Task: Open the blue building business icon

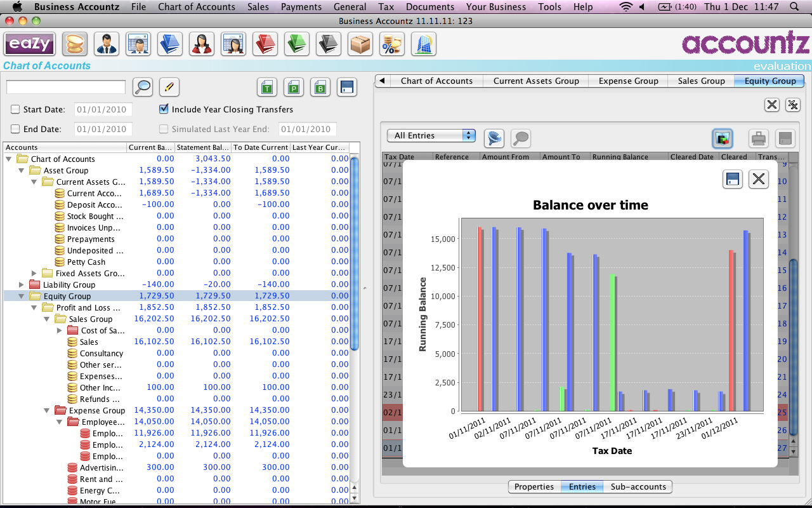Action: [x=424, y=44]
